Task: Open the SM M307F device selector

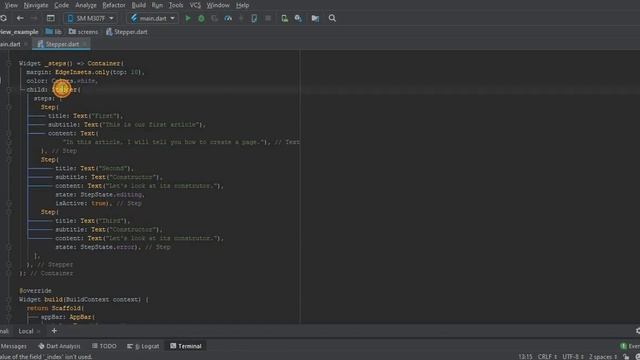Action: point(91,18)
